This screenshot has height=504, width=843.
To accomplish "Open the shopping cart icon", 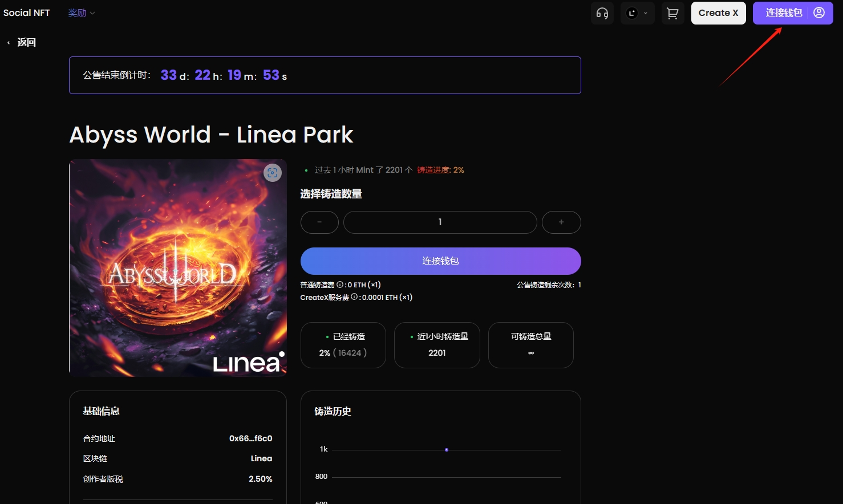I will click(672, 13).
